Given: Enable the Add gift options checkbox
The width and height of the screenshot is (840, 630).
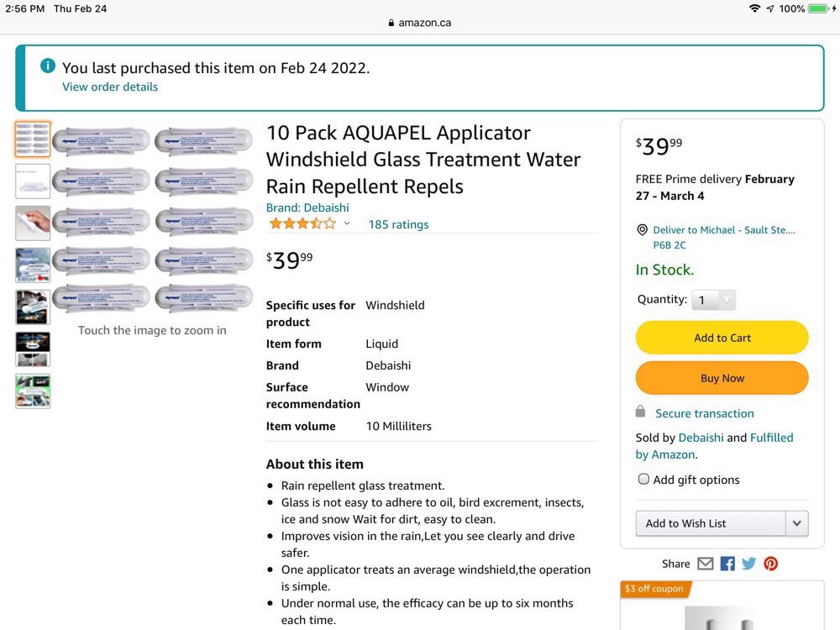Looking at the screenshot, I should click(643, 479).
